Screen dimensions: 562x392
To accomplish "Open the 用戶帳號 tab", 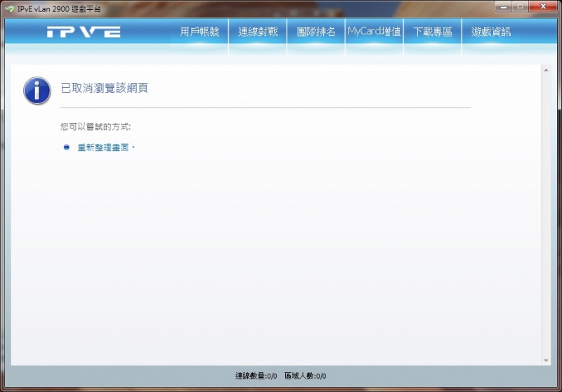I will (x=200, y=32).
